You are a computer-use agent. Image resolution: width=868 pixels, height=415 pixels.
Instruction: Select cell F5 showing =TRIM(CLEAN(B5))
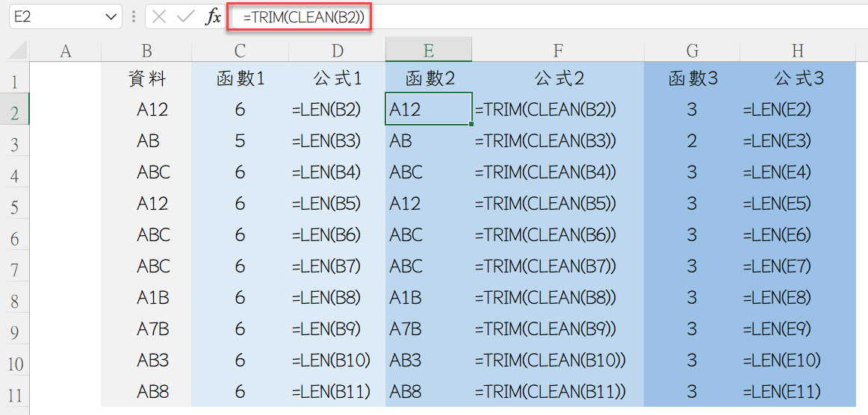[557, 204]
